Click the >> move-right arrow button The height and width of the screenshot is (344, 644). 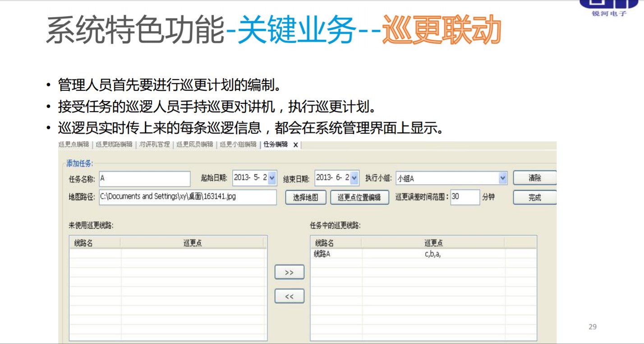289,272
